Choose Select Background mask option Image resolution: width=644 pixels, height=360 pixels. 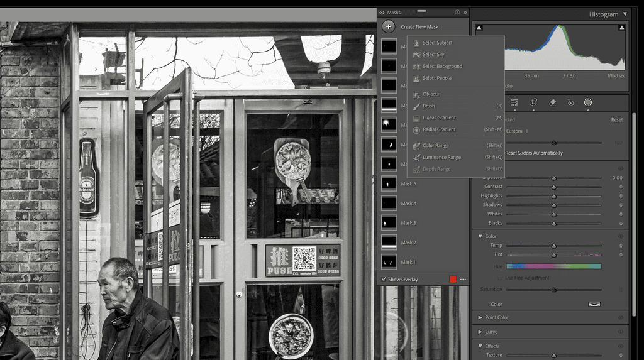coord(442,67)
